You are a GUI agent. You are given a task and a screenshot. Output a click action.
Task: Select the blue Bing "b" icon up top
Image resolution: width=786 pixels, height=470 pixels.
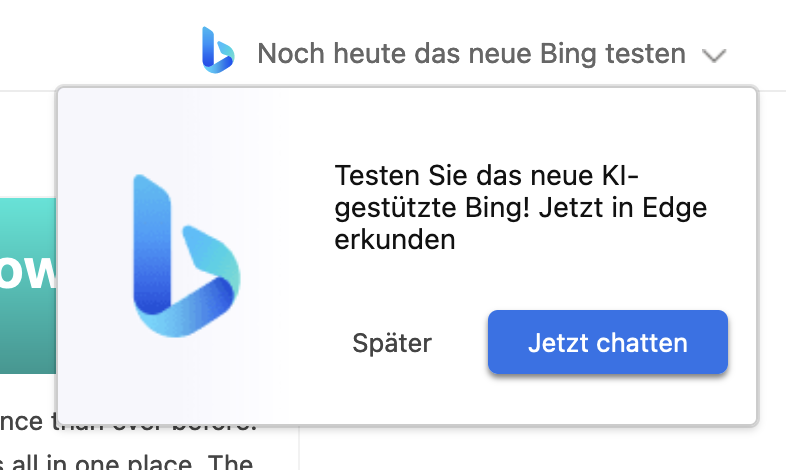[217, 51]
